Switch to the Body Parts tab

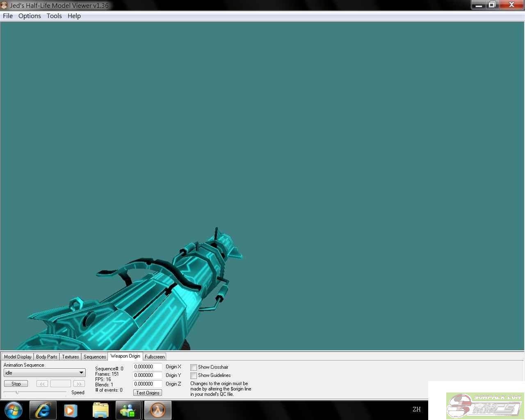tap(46, 357)
